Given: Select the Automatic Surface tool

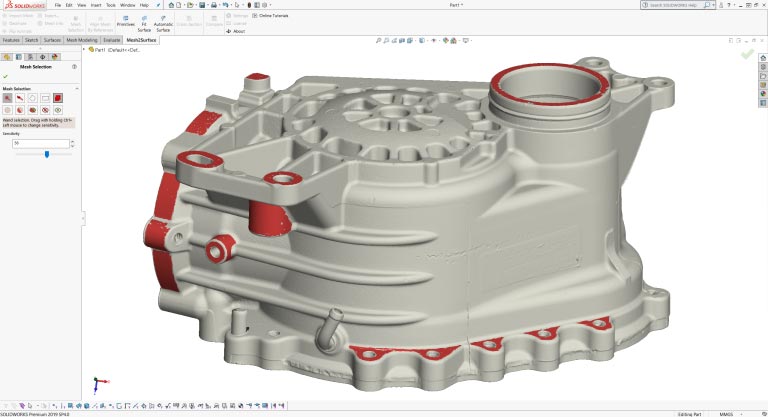Looking at the screenshot, I should pos(164,21).
